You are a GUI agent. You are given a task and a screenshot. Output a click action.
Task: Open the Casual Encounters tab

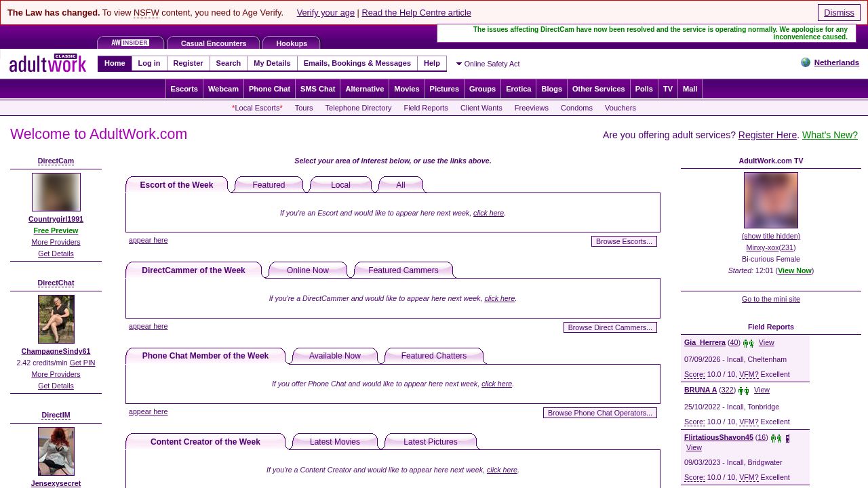214,43
